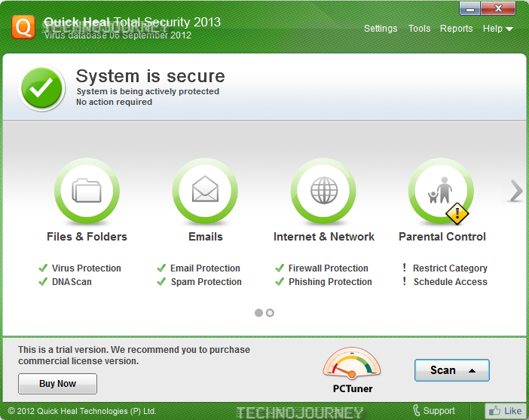Click the Parental Control label
The width and height of the screenshot is (529, 420).
point(442,237)
